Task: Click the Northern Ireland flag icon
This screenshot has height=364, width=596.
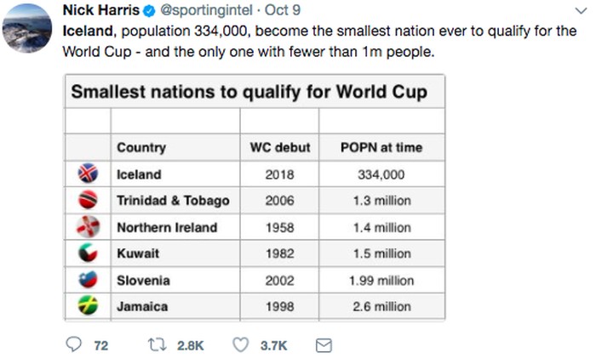Action: point(89,227)
